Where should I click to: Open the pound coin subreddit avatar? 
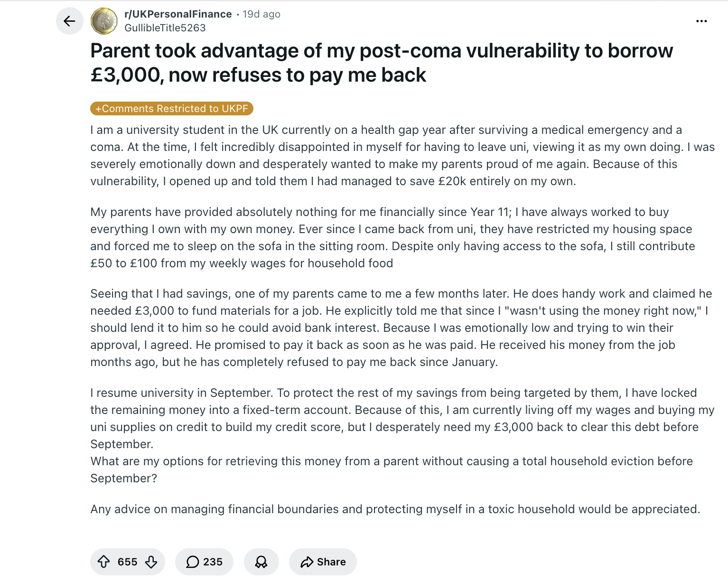pyautogui.click(x=104, y=21)
